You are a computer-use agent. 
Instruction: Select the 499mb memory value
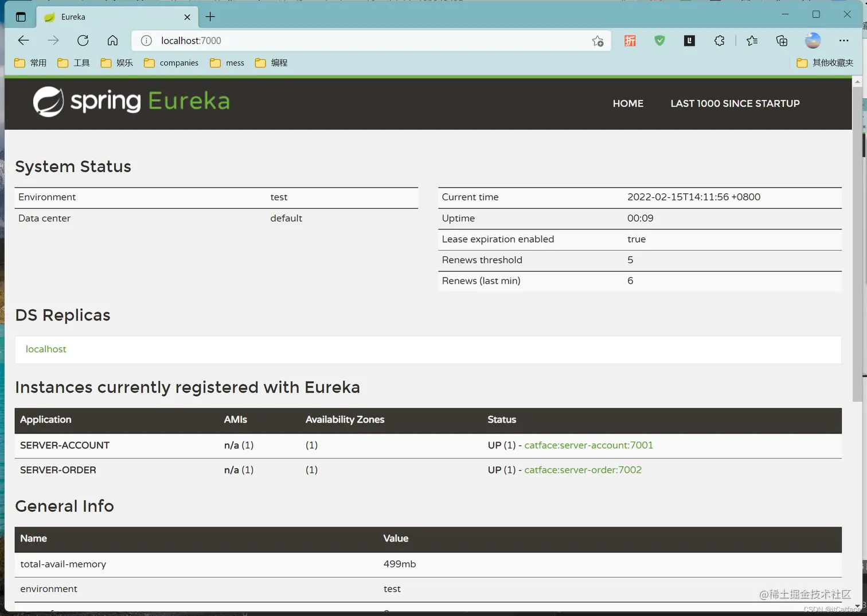coord(400,564)
